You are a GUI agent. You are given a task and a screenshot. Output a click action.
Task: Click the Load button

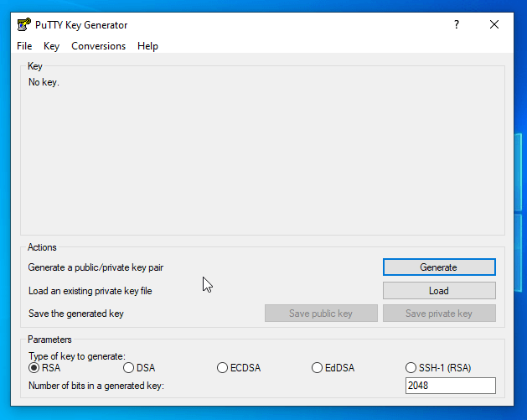point(439,291)
